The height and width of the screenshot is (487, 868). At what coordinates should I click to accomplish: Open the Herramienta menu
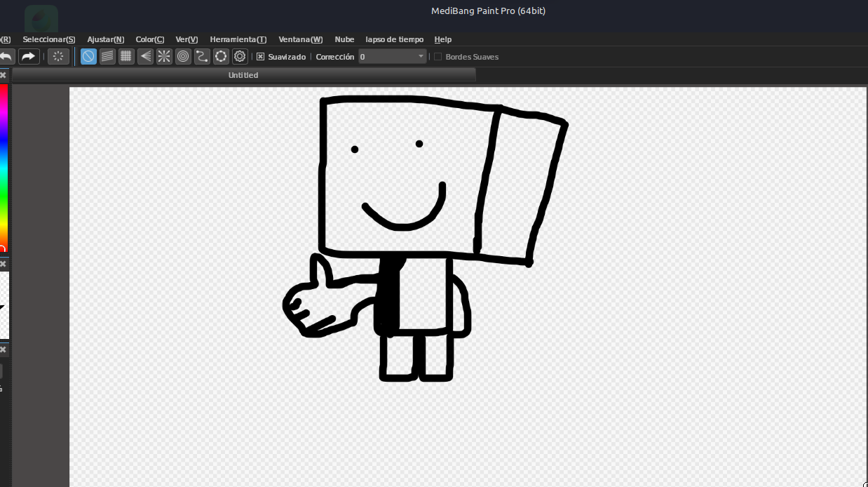[x=238, y=39]
